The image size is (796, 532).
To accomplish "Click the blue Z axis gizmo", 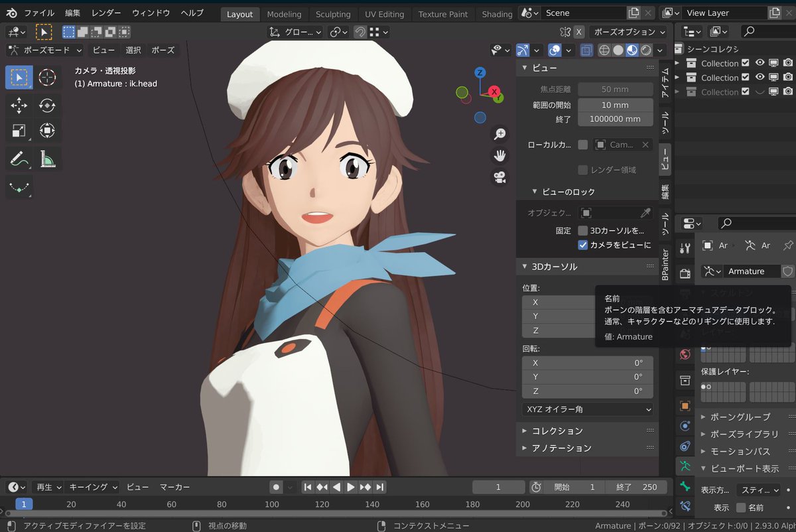I will (480, 72).
